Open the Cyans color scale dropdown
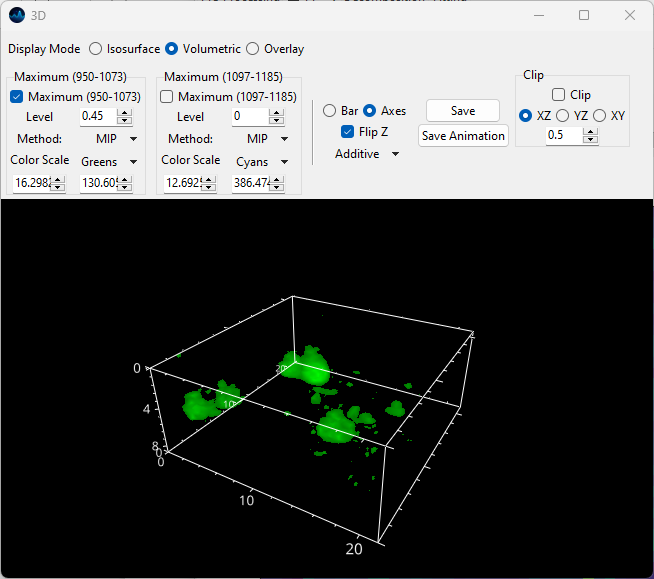Viewport: 654px width, 579px height. (261, 161)
